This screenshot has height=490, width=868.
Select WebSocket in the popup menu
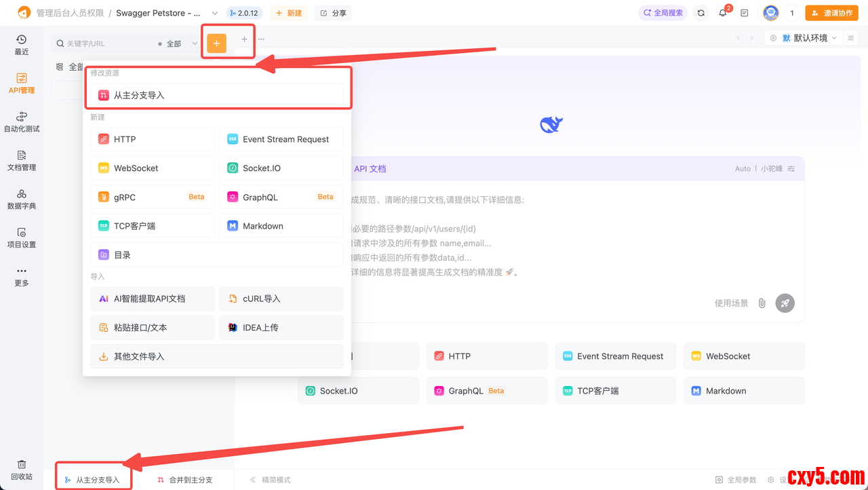153,168
